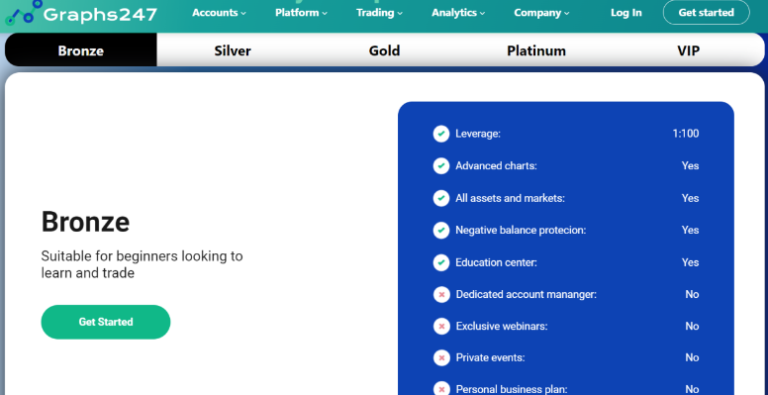768x395 pixels.
Task: Click the green Get Started button under Bronze
Action: [x=106, y=322]
